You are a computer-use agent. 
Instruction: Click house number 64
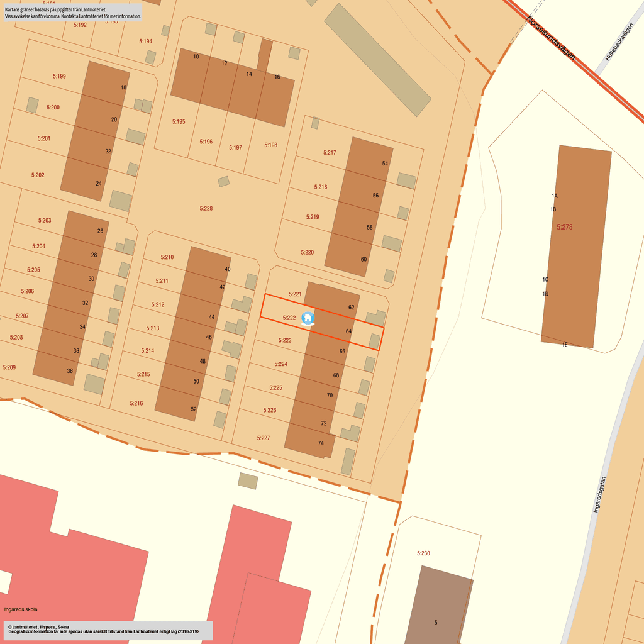(348, 331)
